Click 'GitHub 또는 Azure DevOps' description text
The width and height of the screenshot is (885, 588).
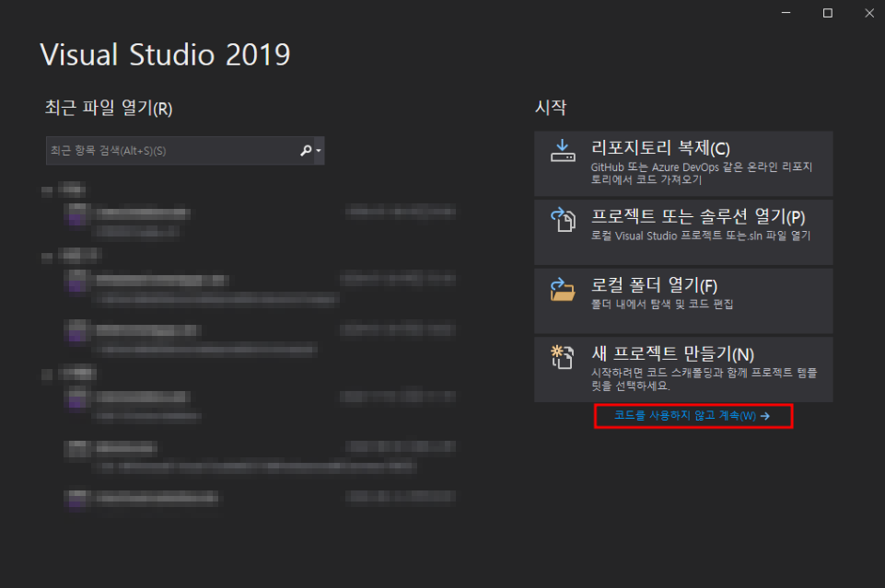702,173
